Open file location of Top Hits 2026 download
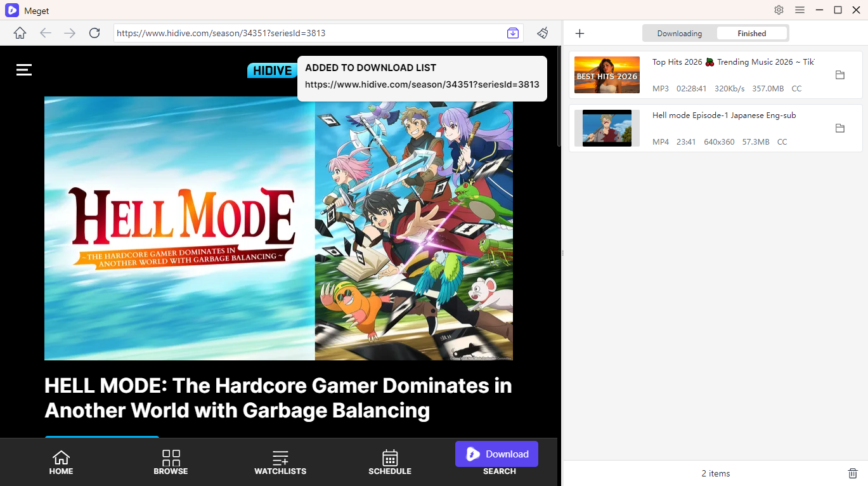The height and width of the screenshot is (486, 868). coord(840,74)
